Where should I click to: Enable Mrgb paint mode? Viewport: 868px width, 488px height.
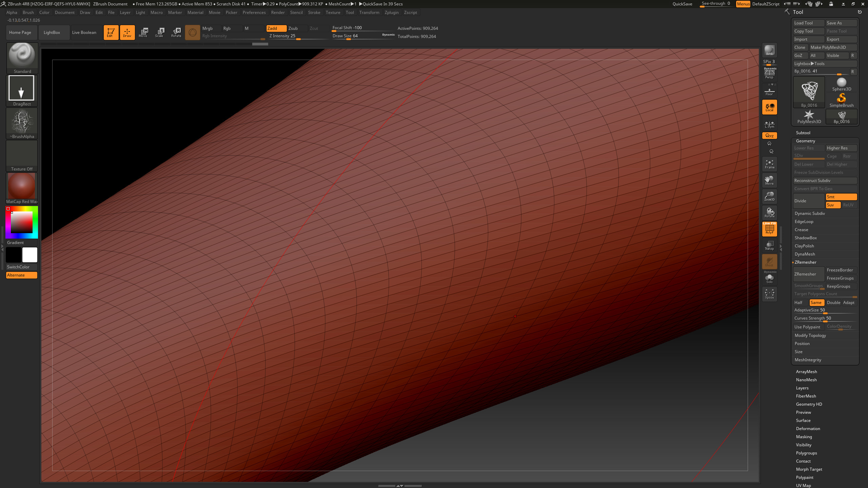tap(211, 28)
